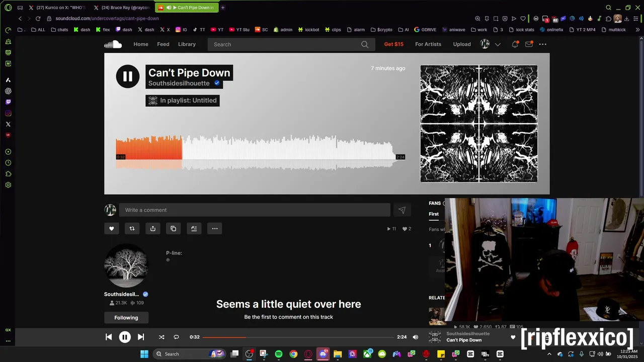Switch to the Kurrco on X browser tab
This screenshot has width=644, height=362.
pyautogui.click(x=58, y=8)
